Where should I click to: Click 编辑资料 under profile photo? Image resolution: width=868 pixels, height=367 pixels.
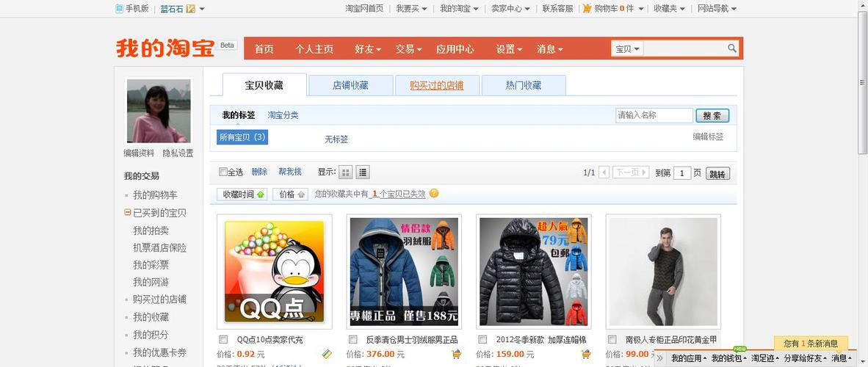coord(139,153)
